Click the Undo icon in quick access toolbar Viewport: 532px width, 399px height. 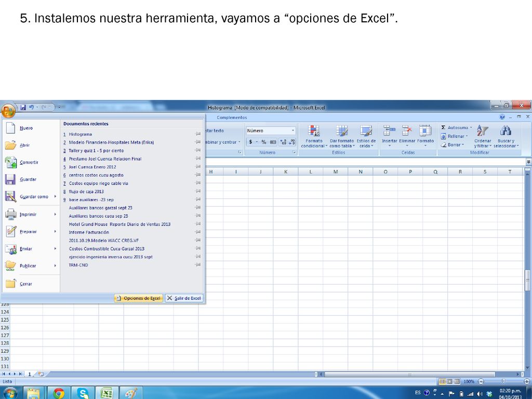[32, 107]
